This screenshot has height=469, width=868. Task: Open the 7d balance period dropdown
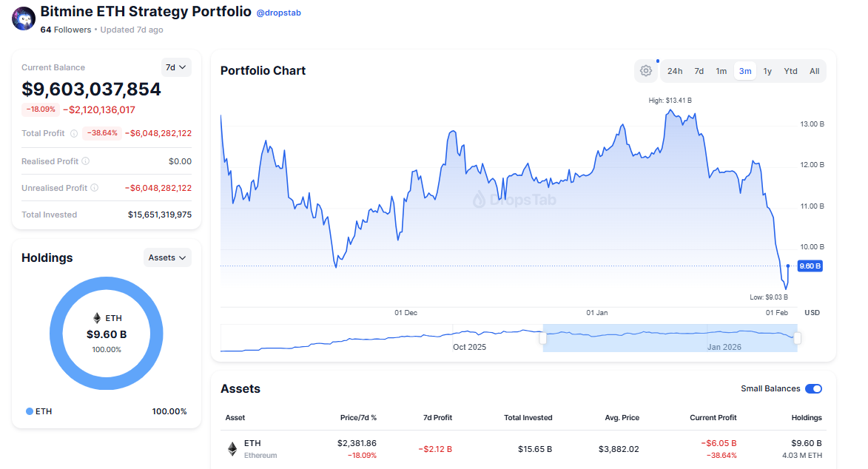176,67
